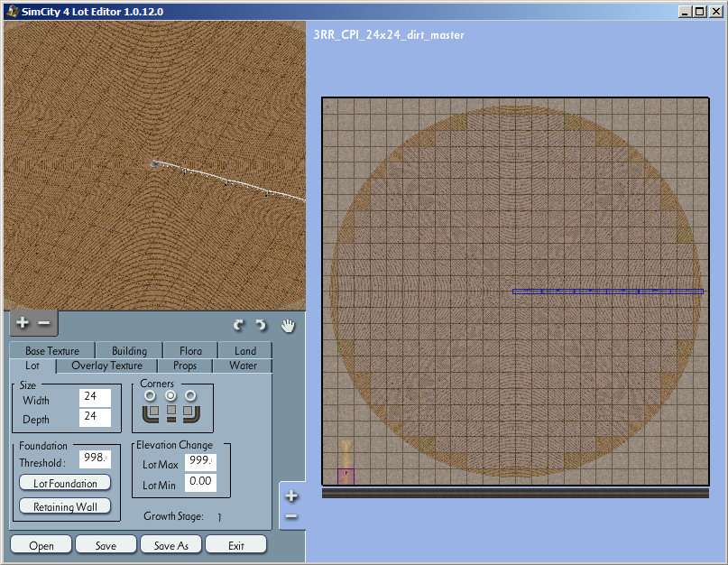The width and height of the screenshot is (728, 565).
Task: Focus the Lot Min elevation field
Action: pos(200,482)
